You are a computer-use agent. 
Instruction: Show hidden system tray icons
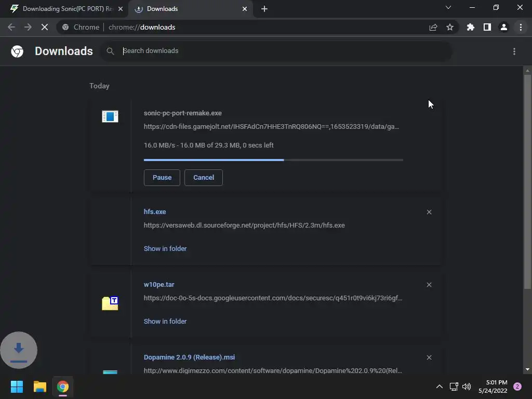click(x=440, y=387)
